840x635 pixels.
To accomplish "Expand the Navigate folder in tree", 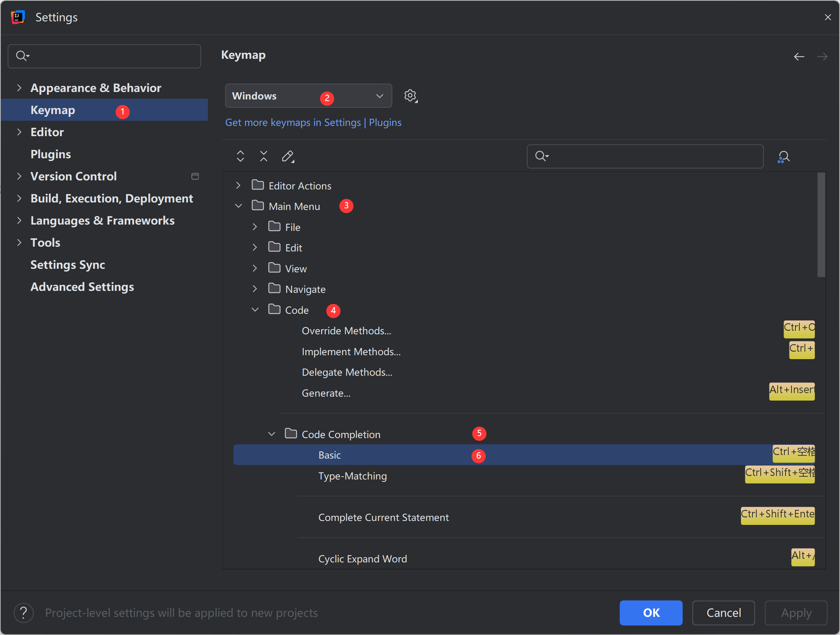I will point(255,289).
